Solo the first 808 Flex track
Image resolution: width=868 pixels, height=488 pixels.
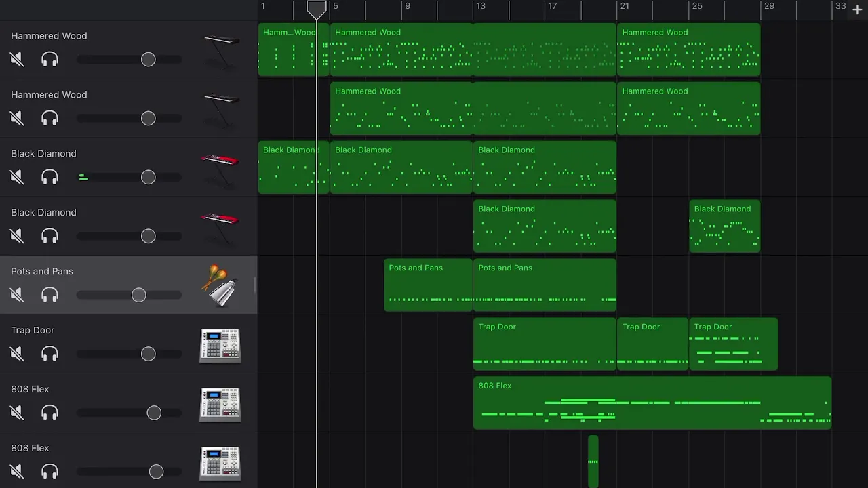pos(50,413)
